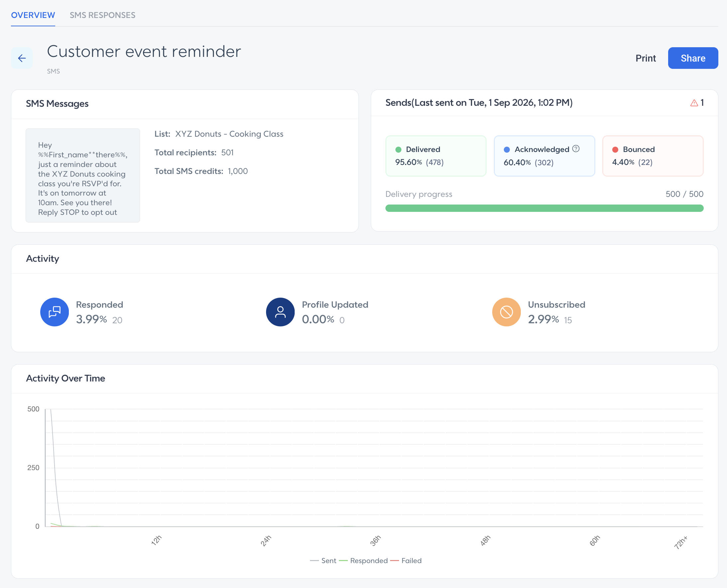The width and height of the screenshot is (727, 588).
Task: Click the Customer event reminder title
Action: click(x=144, y=52)
